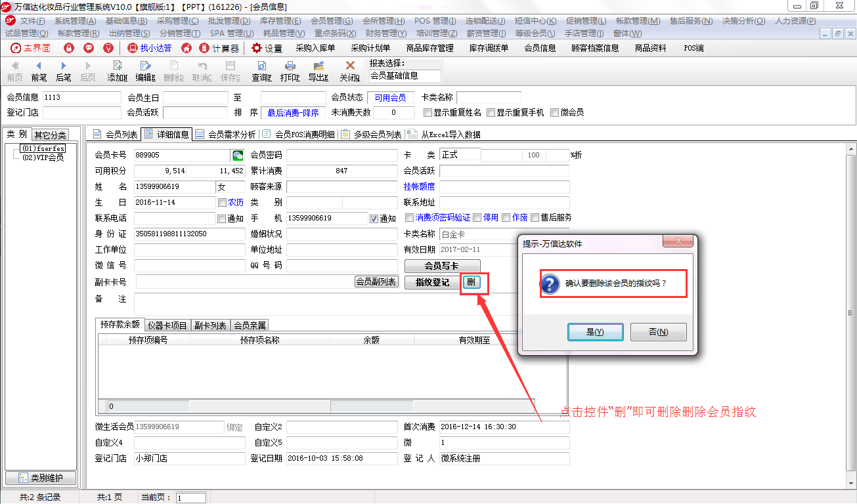Viewport: 857px width, 504px height.
Task: Go to previous record with 前笔
Action: pyautogui.click(x=39, y=71)
